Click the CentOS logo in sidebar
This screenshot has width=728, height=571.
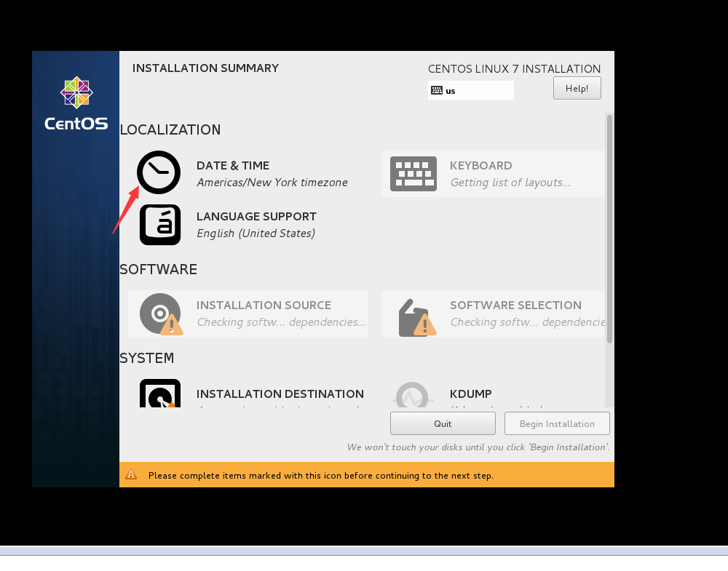pos(76,103)
